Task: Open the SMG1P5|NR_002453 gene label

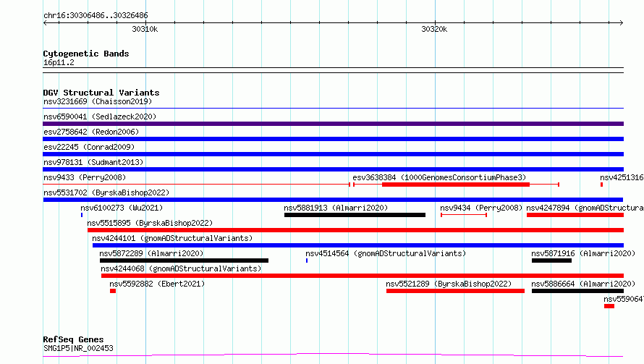Action: 78,348
